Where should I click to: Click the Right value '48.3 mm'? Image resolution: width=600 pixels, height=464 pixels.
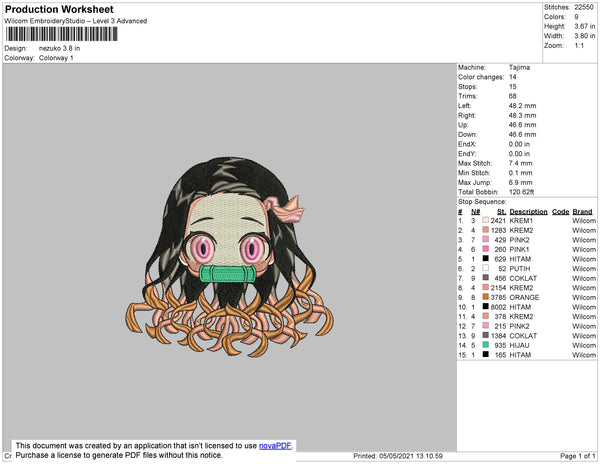522,115
